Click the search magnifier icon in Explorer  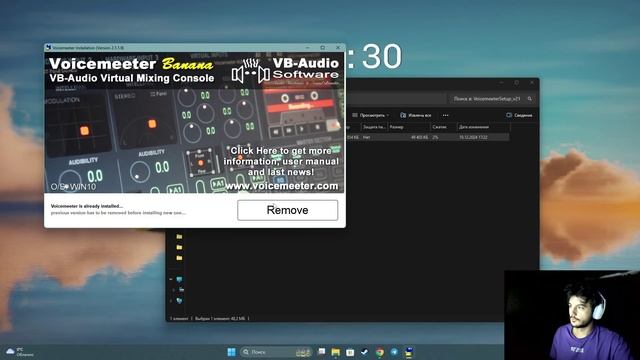click(x=529, y=99)
